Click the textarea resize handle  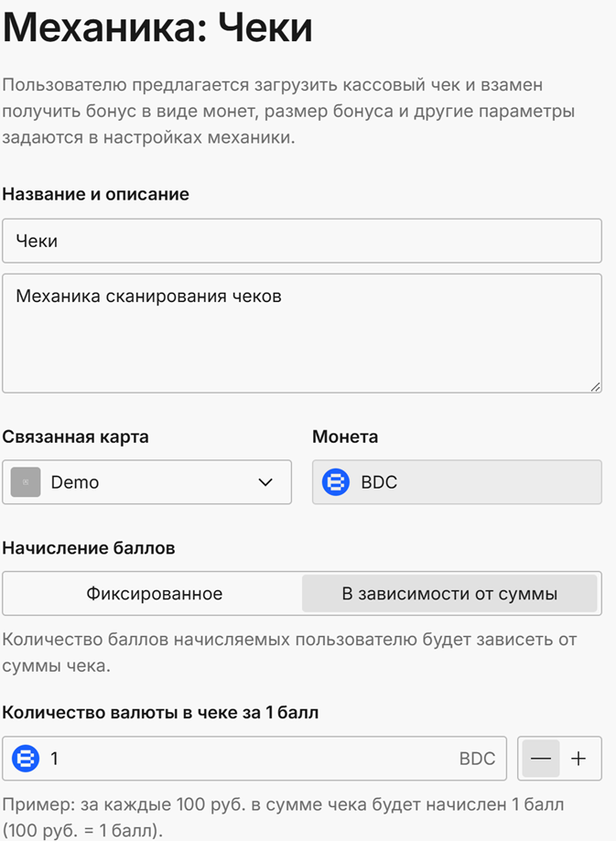[595, 386]
